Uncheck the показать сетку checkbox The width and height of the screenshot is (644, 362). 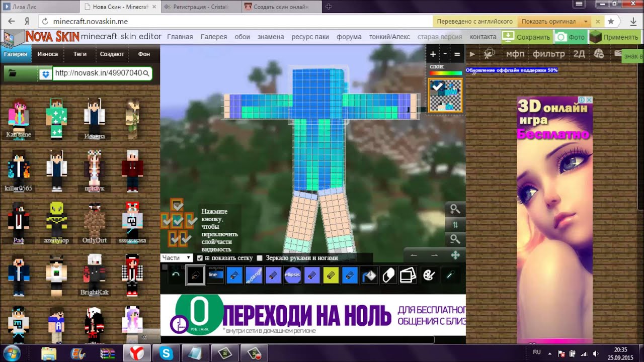point(200,258)
